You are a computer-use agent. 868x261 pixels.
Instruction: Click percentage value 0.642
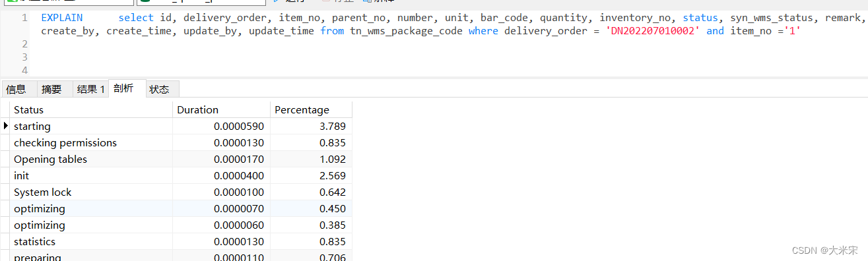[x=333, y=192]
